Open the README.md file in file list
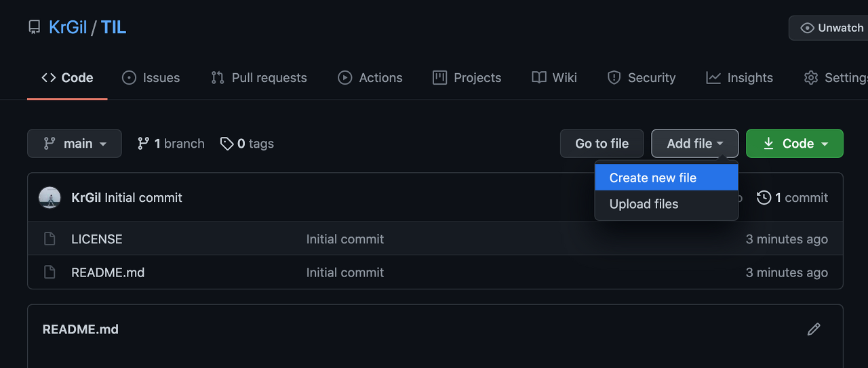 coord(108,272)
